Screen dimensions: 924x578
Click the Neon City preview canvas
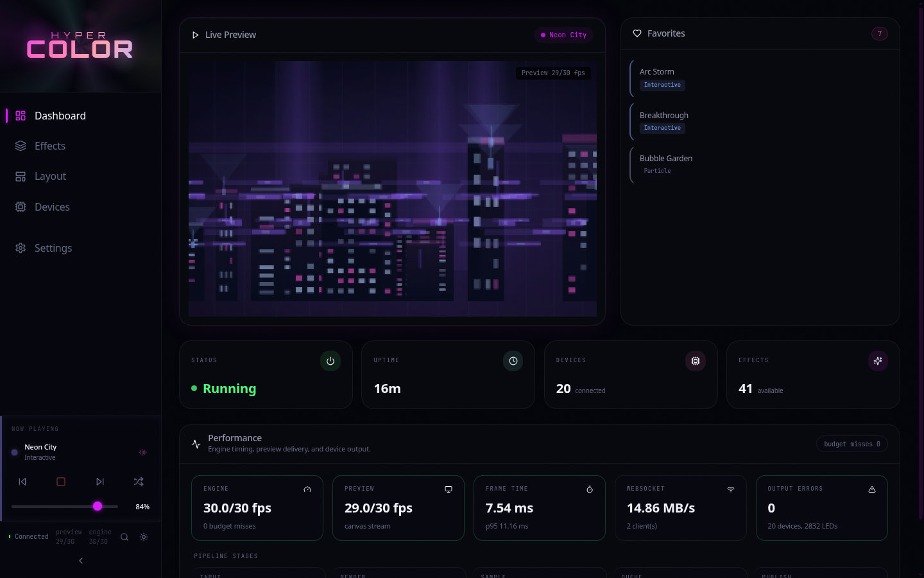(x=393, y=189)
